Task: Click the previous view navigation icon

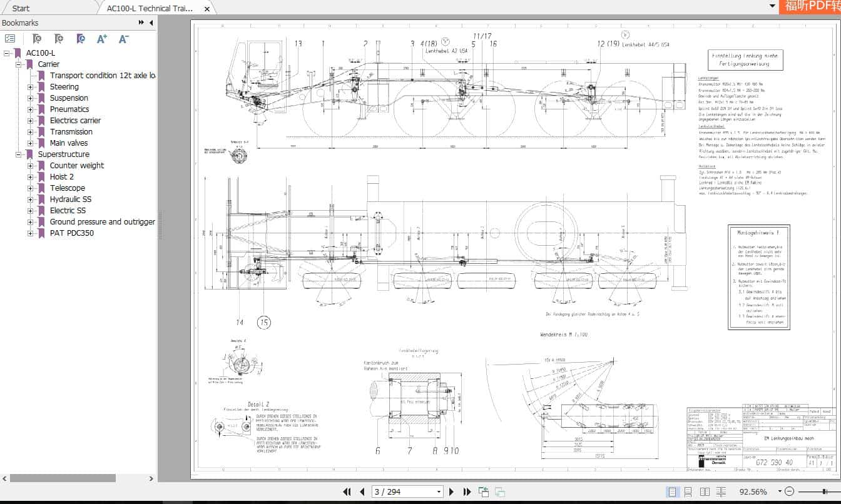Action: click(x=482, y=491)
